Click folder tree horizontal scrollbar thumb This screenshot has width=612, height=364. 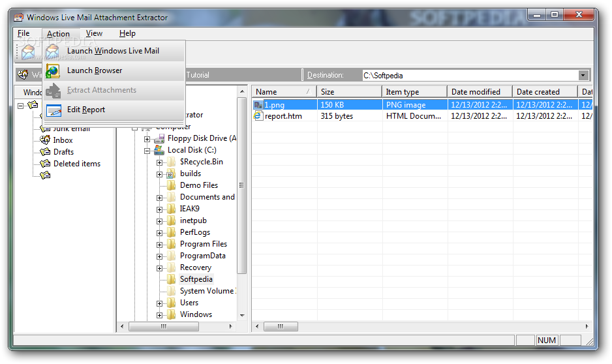pyautogui.click(x=164, y=326)
